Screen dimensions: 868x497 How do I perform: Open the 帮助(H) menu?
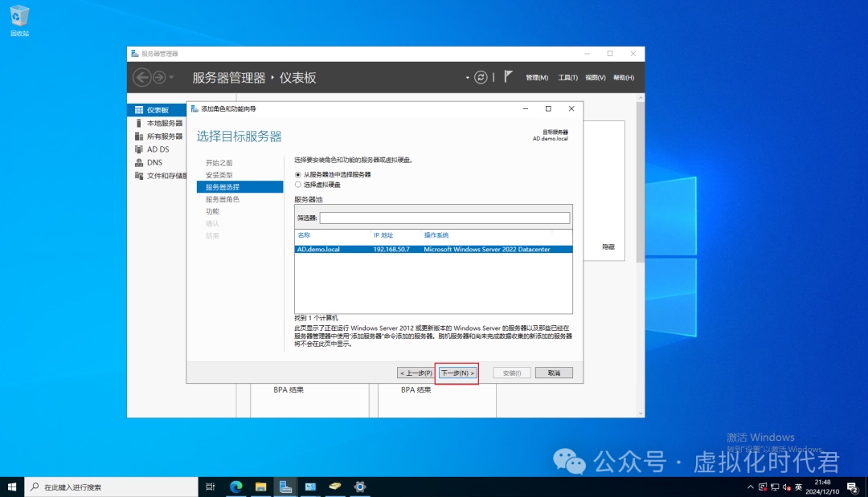click(x=624, y=78)
